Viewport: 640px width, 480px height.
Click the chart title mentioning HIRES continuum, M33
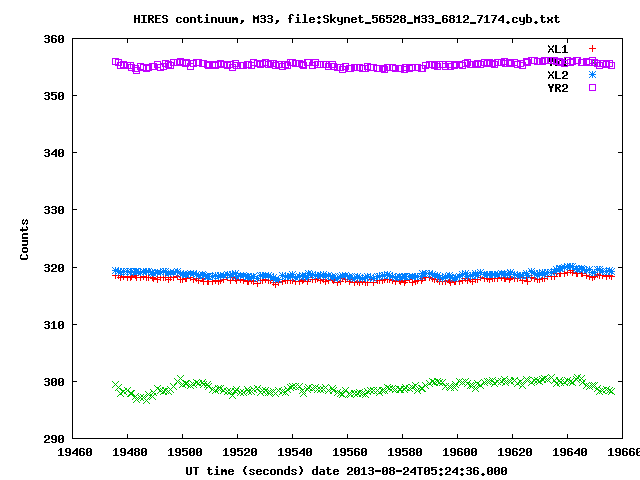click(x=347, y=19)
